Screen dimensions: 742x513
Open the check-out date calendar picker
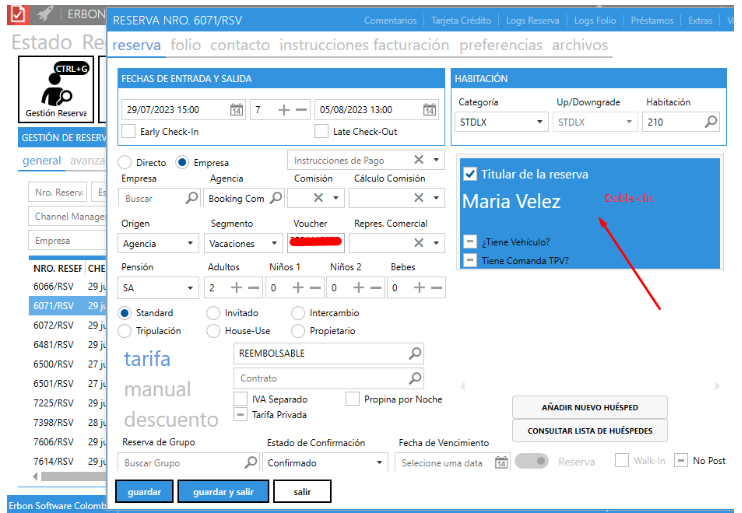click(429, 110)
